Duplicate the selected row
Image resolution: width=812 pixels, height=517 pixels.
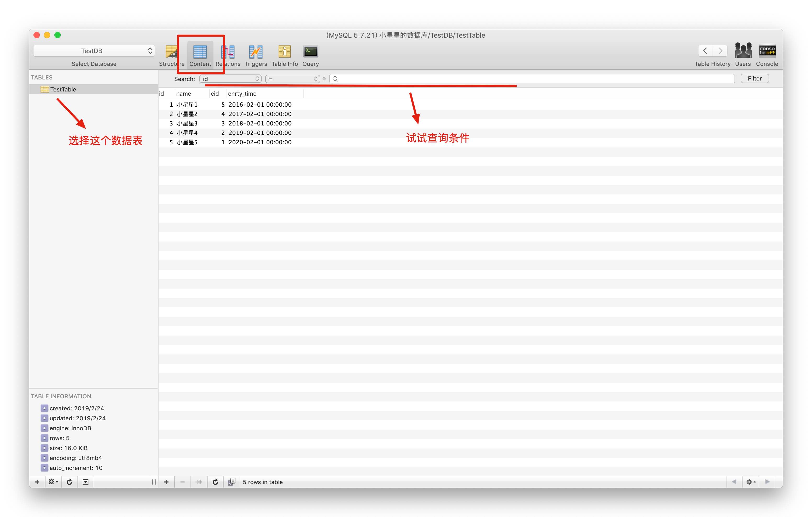click(x=199, y=482)
